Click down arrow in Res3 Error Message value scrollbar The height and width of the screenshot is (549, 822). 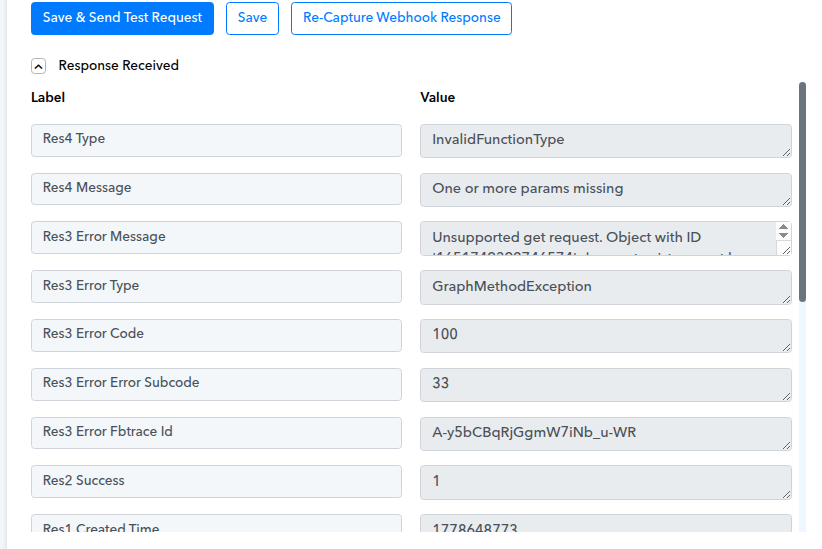click(783, 235)
